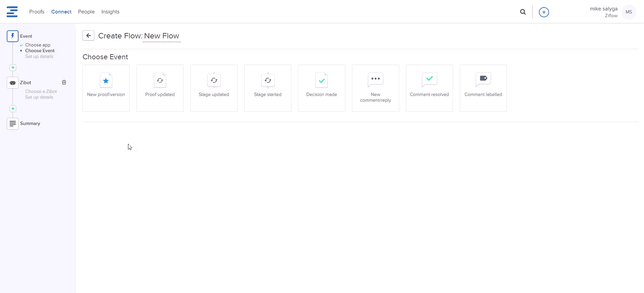Click the Comment labelled label
644x293 pixels.
coord(483,94)
